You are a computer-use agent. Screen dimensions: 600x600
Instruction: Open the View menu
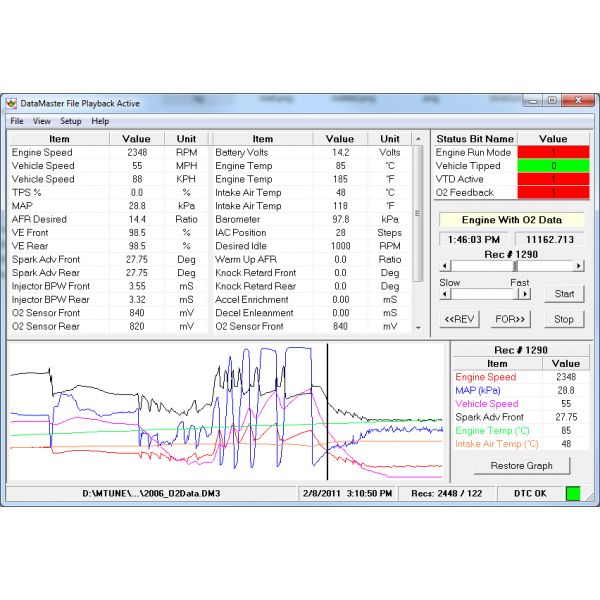point(42,121)
